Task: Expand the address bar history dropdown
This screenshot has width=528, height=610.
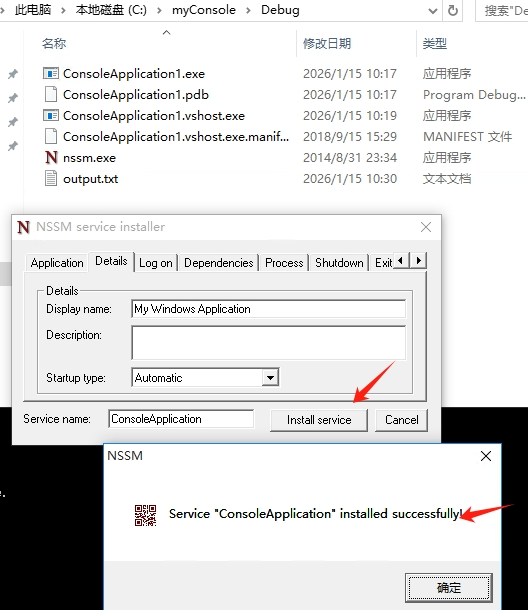Action: [x=433, y=11]
